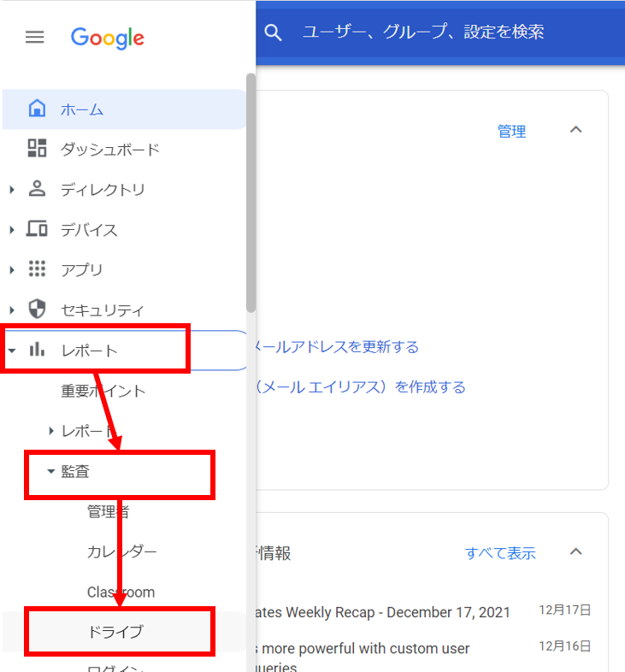
Task: Expand the nested レポート sub-item arrow
Action: 51,431
